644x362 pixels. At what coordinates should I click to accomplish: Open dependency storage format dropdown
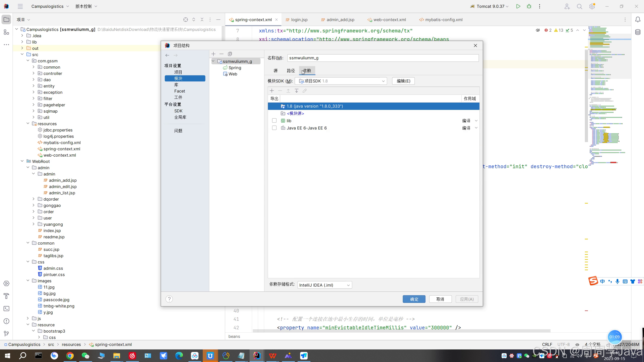point(325,285)
